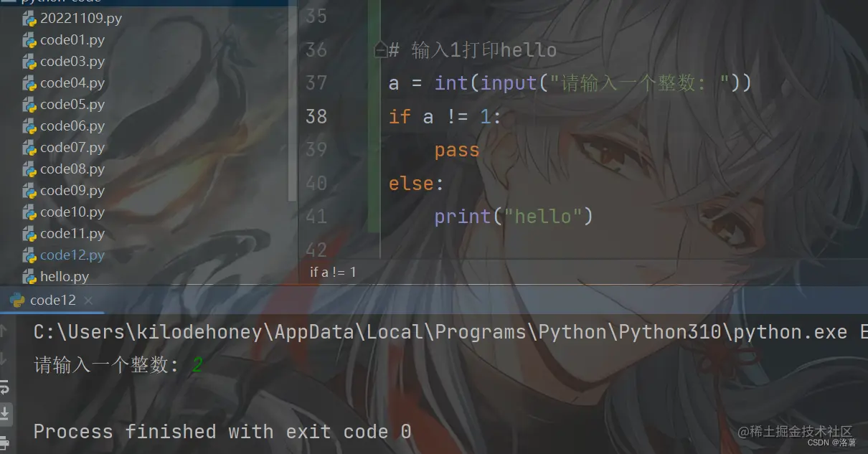Click the string "请输入一个整数: " in code

[638, 83]
